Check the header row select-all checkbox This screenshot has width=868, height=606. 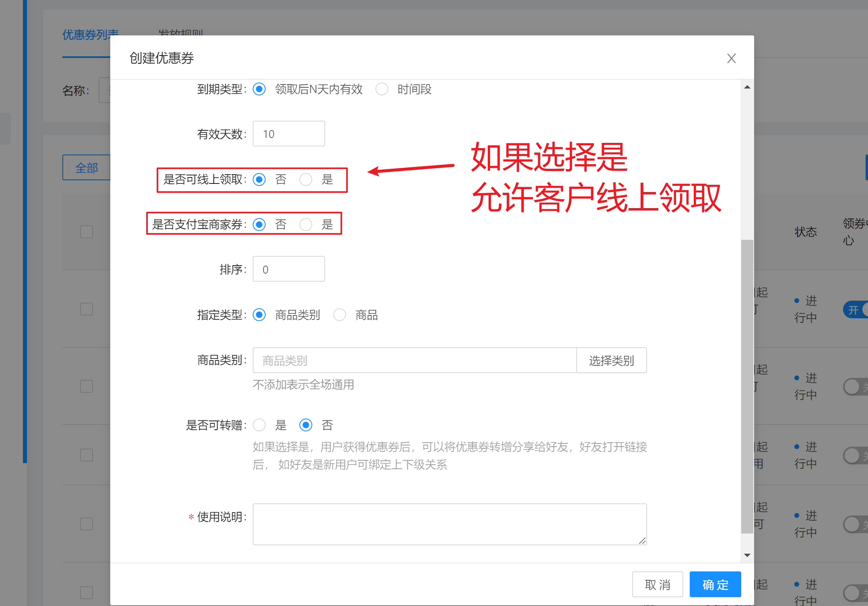coord(87,232)
